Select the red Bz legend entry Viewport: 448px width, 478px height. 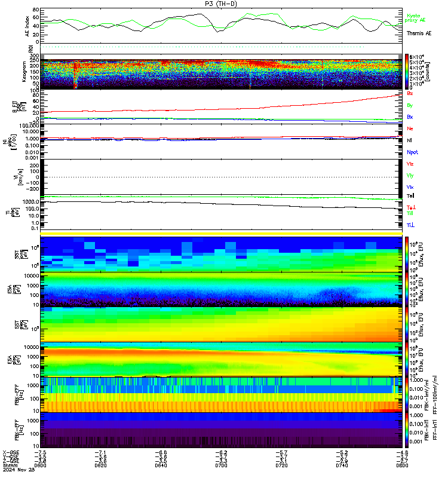410,93
